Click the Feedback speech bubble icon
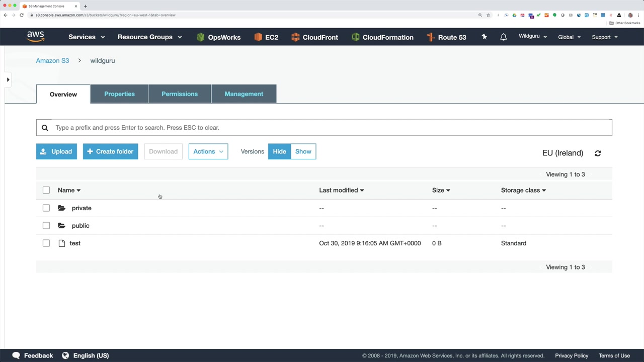 [16, 355]
